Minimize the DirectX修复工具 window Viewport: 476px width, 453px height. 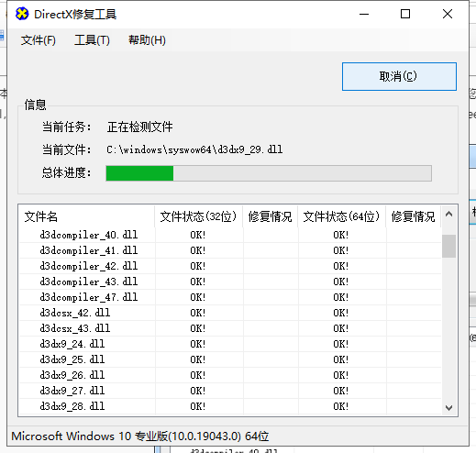tap(364, 14)
